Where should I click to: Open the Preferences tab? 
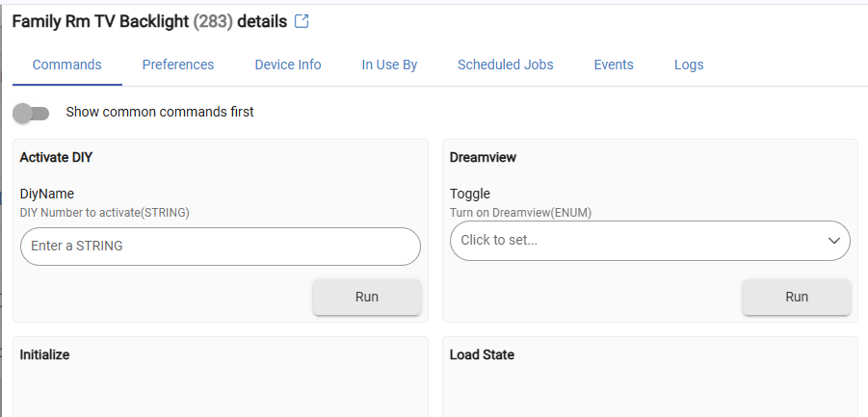tap(178, 65)
